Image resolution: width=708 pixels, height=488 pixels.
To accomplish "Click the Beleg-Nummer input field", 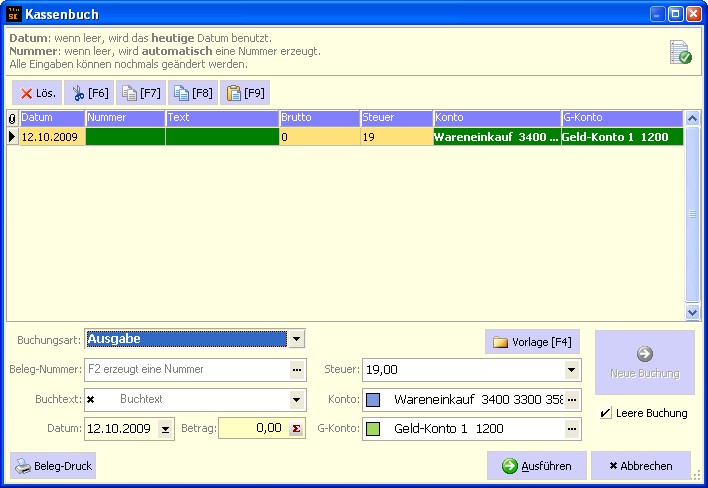I will point(186,369).
